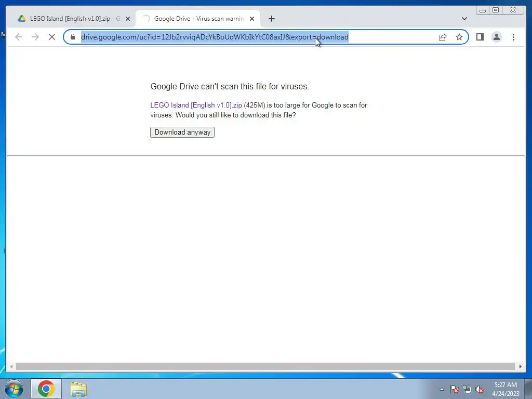The height and width of the screenshot is (399, 532).
Task: Open the Chrome profile avatar
Action: tap(496, 37)
